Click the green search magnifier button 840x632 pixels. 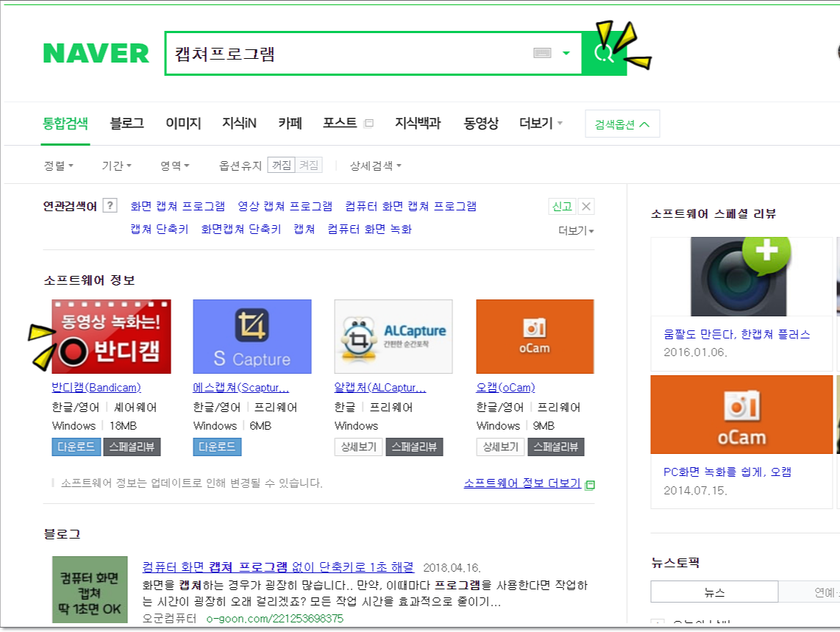pyautogui.click(x=605, y=53)
